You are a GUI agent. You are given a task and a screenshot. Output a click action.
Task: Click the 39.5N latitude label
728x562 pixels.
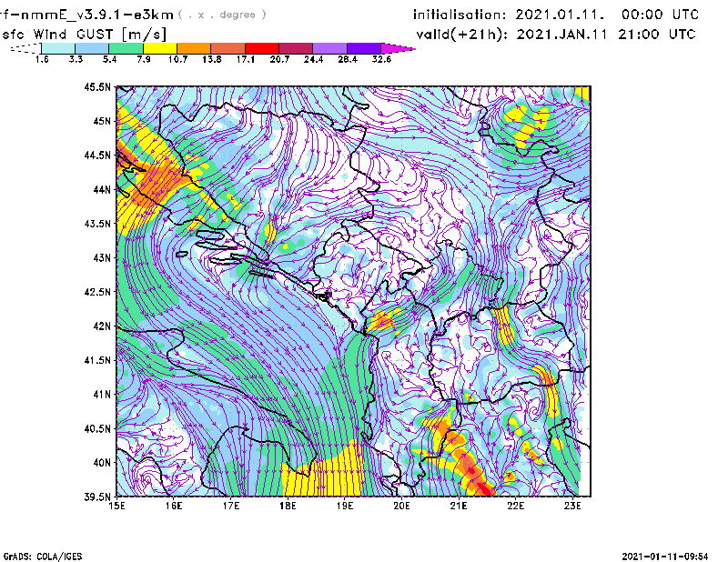click(x=97, y=497)
